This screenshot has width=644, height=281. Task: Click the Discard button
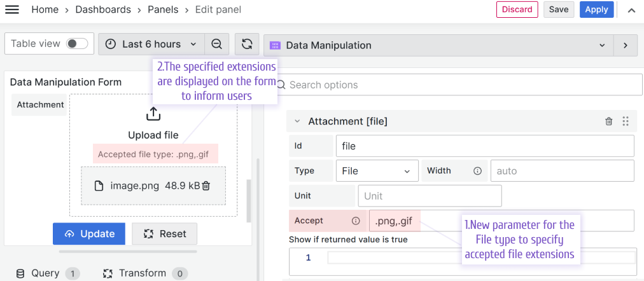(x=517, y=10)
